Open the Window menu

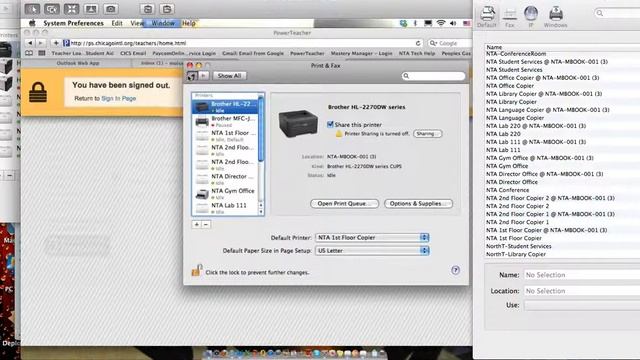pos(163,23)
